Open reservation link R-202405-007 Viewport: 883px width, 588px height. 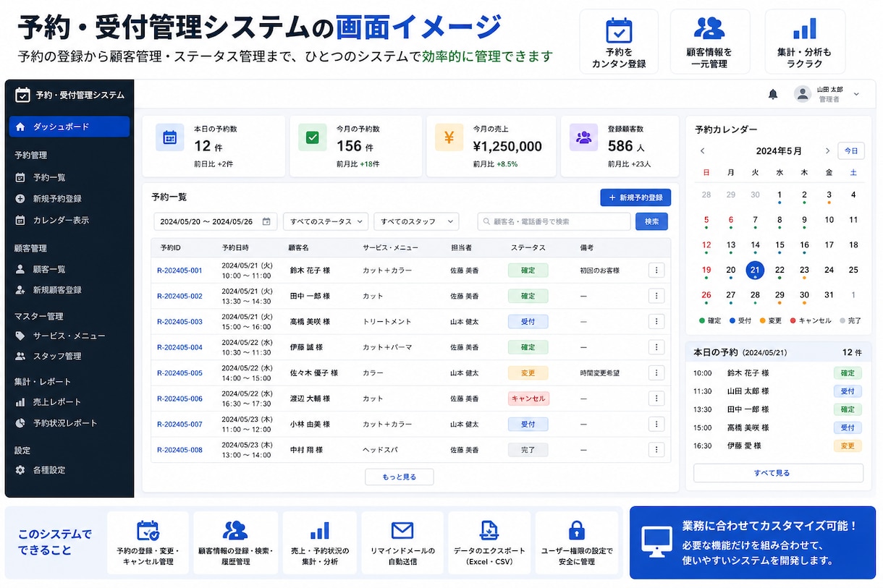click(179, 425)
